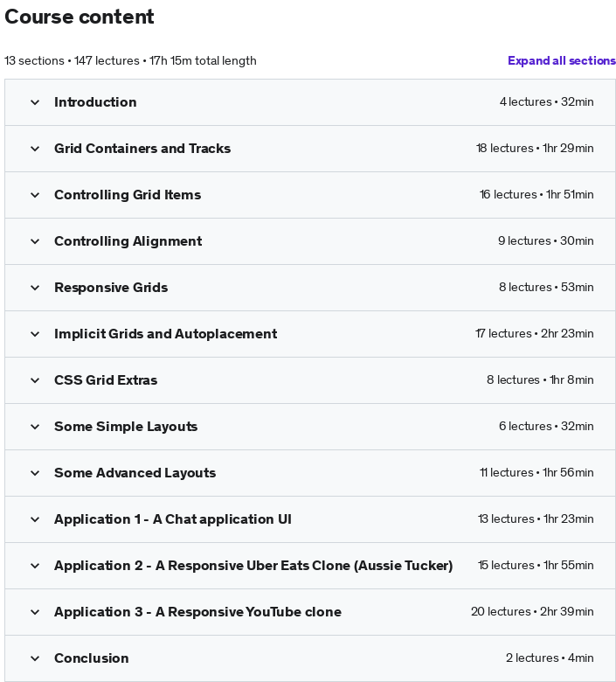The height and width of the screenshot is (682, 616).
Task: Expand the Introduction section chevron
Action: (35, 102)
